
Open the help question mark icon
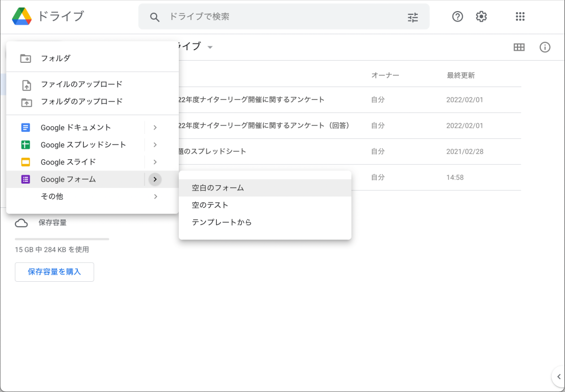point(457,17)
